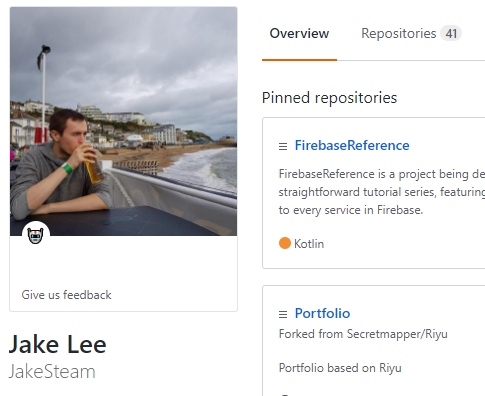Viewport: 485px width, 396px height.
Task: Click Jake Lee's profile photo
Action: pyautogui.click(x=123, y=121)
